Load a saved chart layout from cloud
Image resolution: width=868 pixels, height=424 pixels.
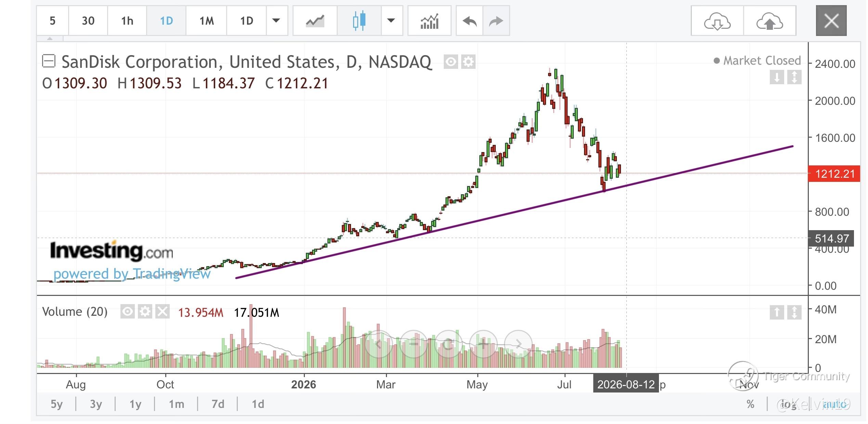click(717, 21)
